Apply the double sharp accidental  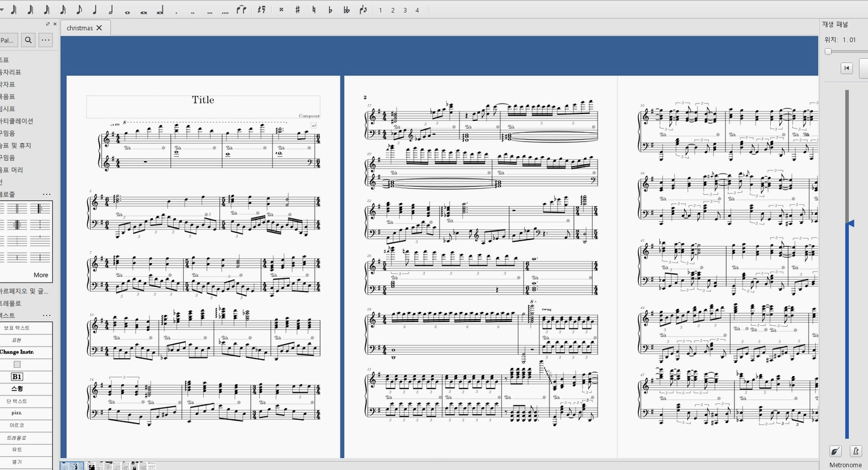(281, 9)
